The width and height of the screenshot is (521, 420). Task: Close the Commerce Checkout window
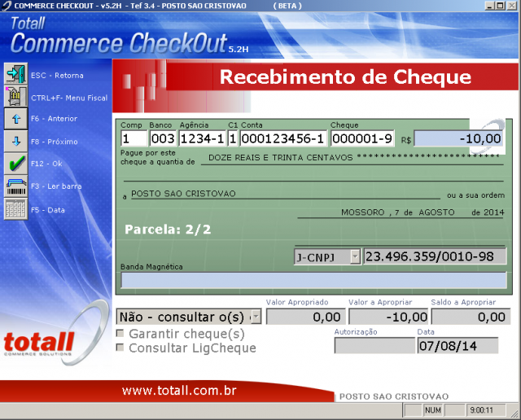(512, 6)
